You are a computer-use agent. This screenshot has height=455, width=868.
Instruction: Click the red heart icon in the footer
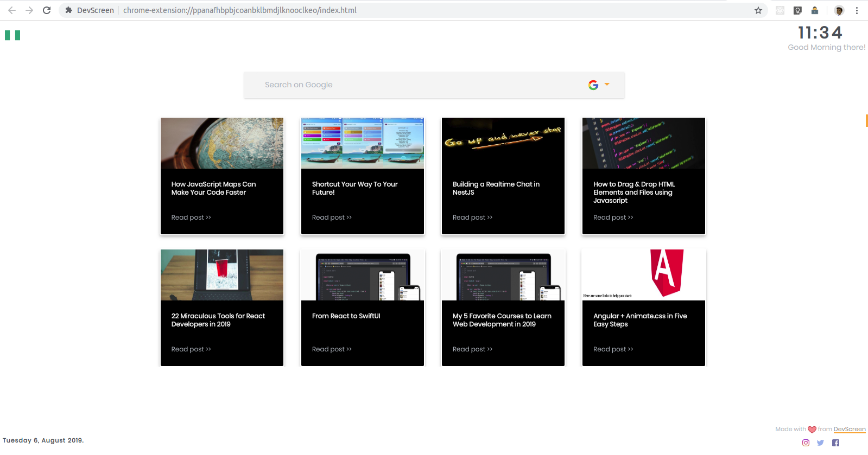click(x=812, y=430)
